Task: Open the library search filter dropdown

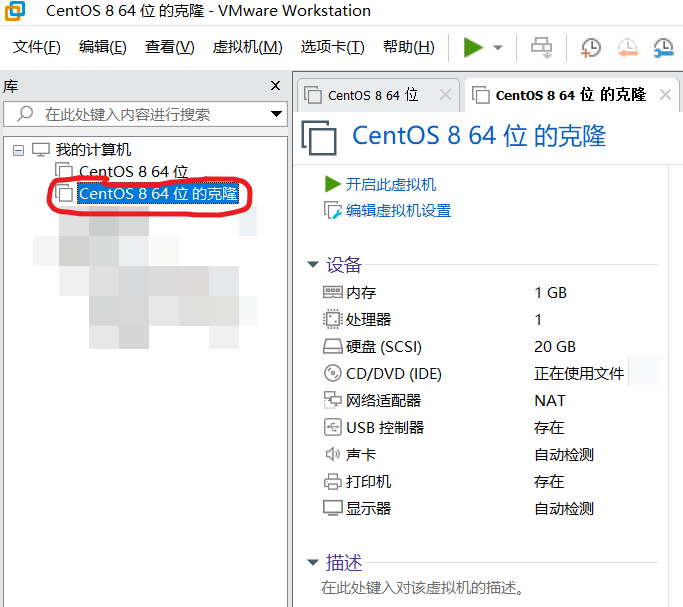Action: tap(276, 114)
